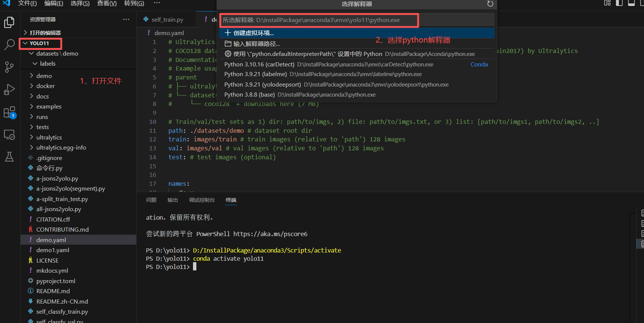Open the README.md file
The height and width of the screenshot is (323, 644).
pyautogui.click(x=78, y=291)
